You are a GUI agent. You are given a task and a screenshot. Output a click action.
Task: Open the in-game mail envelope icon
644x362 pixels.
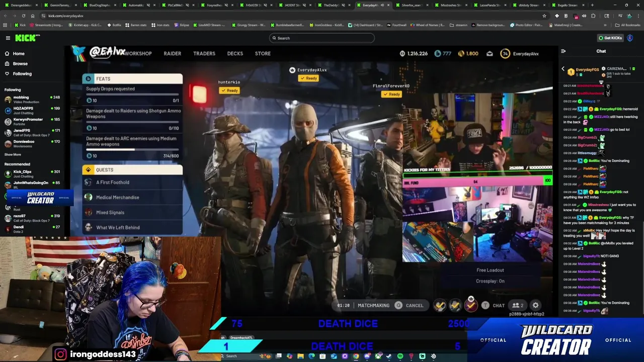[x=490, y=54]
